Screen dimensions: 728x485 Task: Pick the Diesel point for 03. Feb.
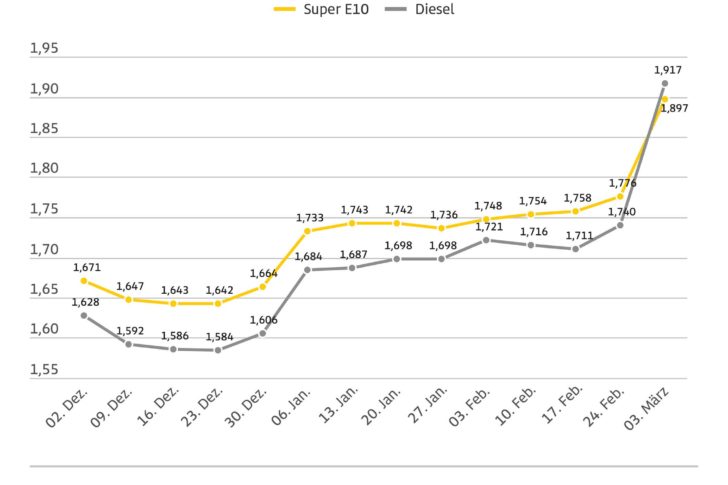point(486,240)
